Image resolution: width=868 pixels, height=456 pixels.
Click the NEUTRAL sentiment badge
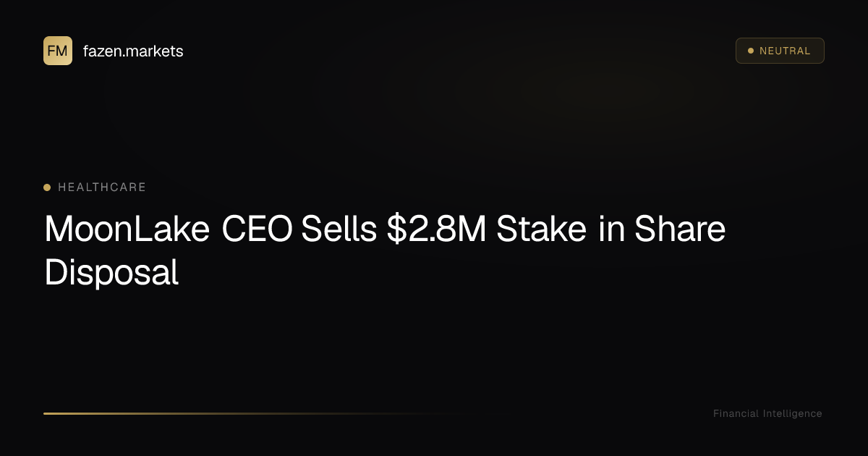[780, 51]
